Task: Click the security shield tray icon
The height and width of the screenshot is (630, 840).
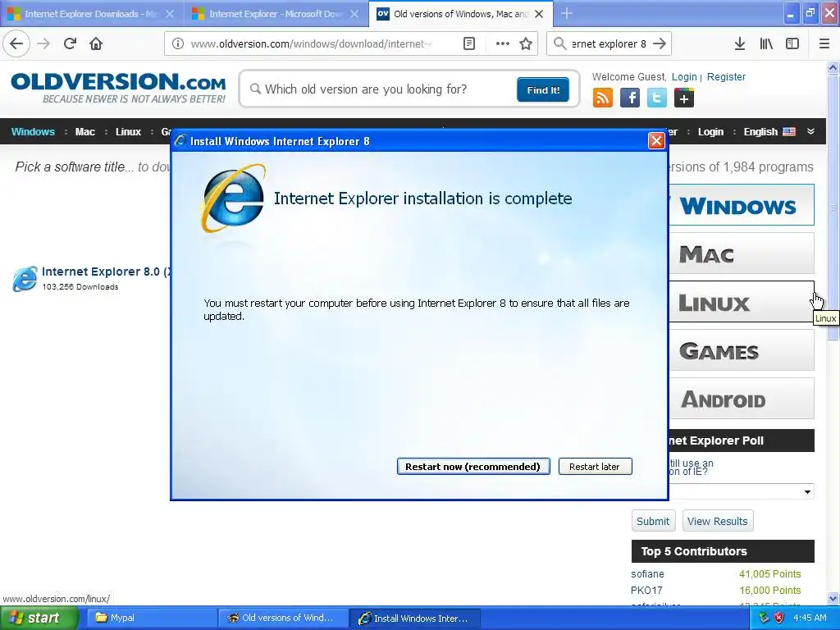Action: [x=779, y=618]
